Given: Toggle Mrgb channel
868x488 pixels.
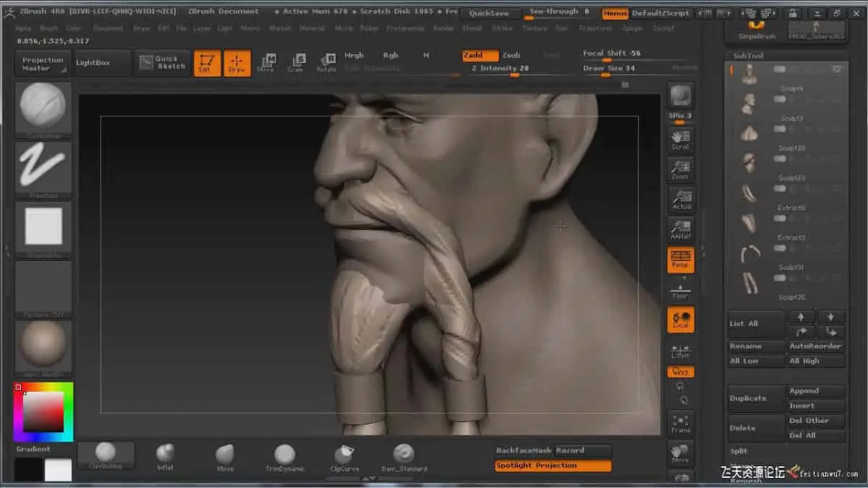Looking at the screenshot, I should [354, 56].
